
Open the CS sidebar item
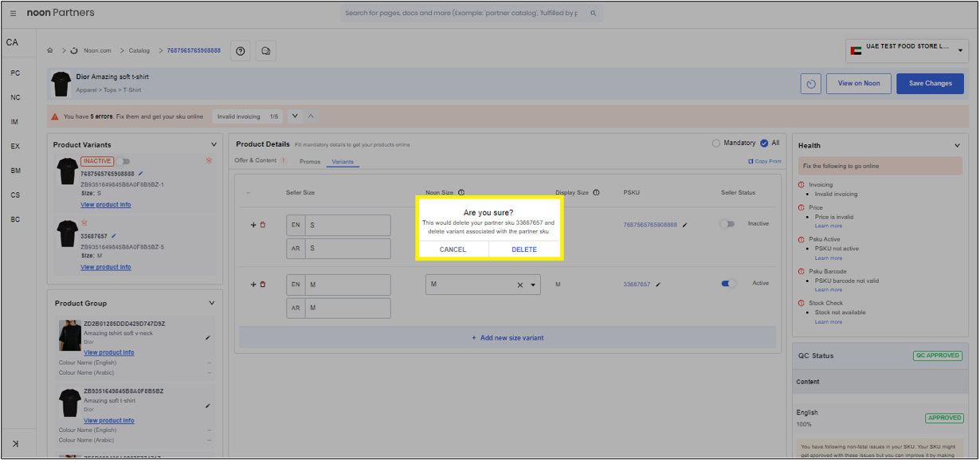(16, 195)
